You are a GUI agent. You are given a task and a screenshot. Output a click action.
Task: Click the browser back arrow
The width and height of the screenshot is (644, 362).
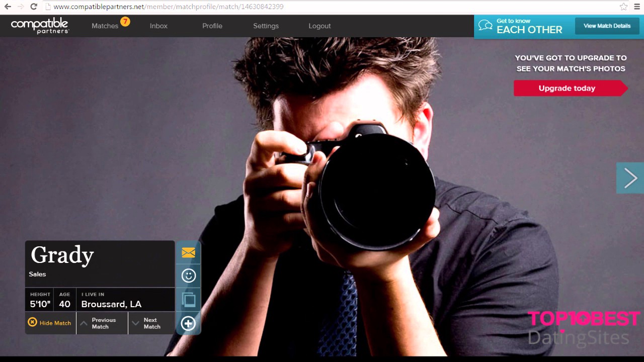(x=8, y=7)
